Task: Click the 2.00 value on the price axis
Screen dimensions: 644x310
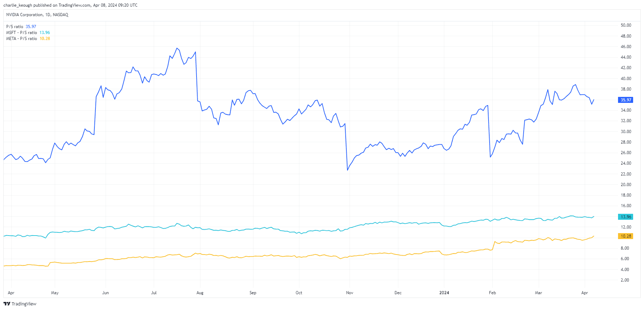Action: coord(625,280)
